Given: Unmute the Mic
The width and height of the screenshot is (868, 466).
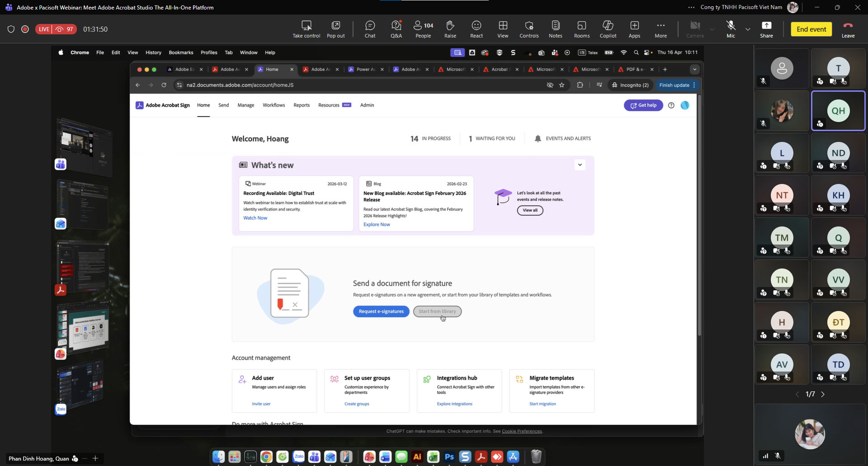Looking at the screenshot, I should click(x=731, y=29).
